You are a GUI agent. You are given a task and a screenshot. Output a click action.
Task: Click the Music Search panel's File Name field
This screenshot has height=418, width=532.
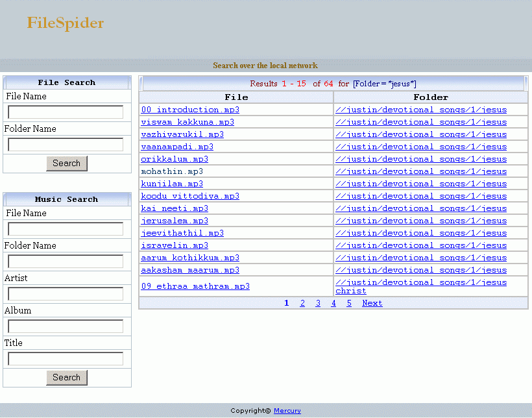[66, 229]
